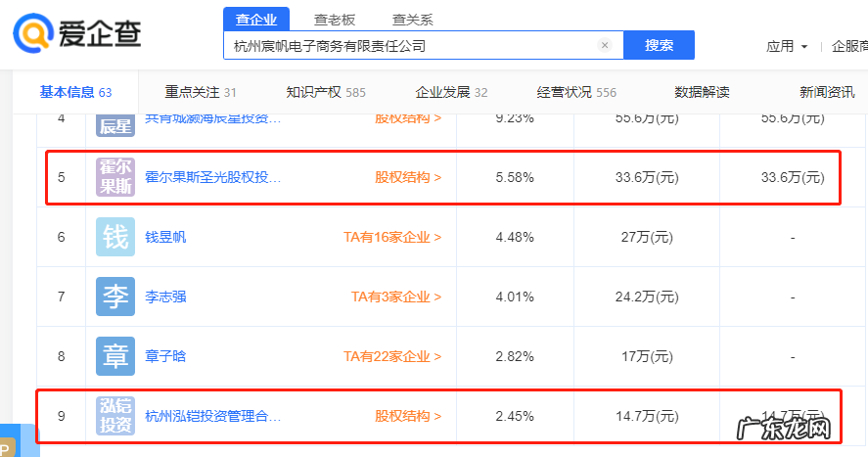This screenshot has width=868, height=457.
Task: Select the 24.2万(元) subscribed capital cell
Action: pos(647,297)
